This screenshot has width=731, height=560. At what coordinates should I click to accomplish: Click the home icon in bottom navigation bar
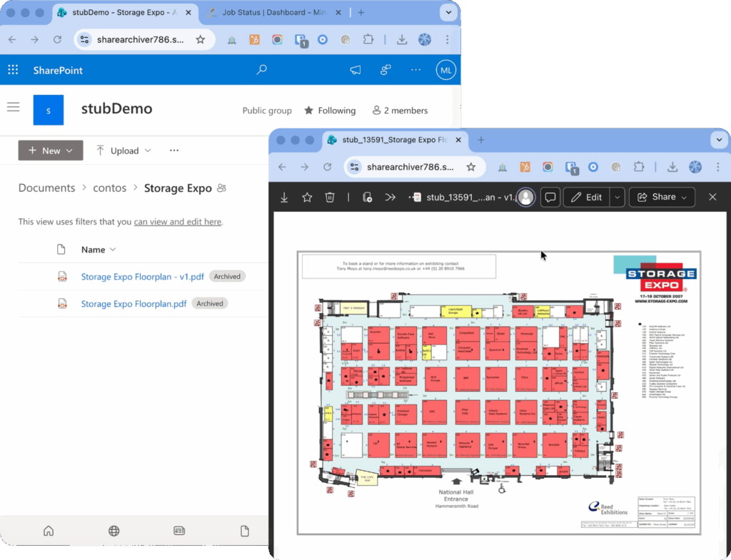[x=49, y=531]
